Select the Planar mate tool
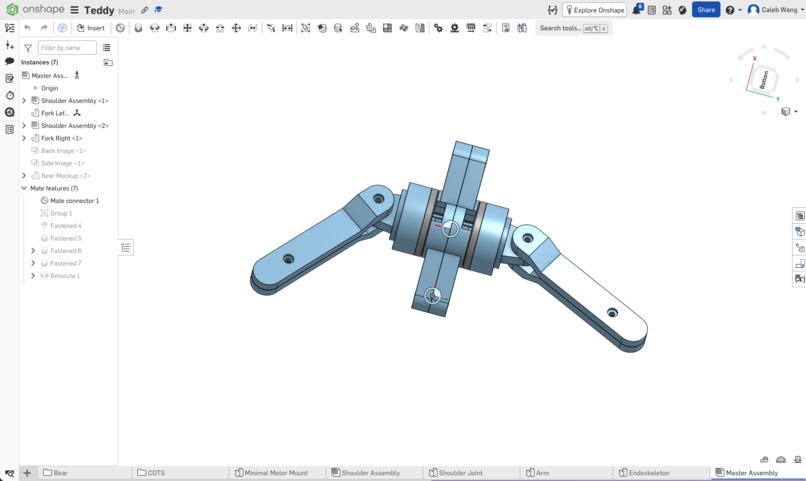The width and height of the screenshot is (806, 481). pos(188,28)
